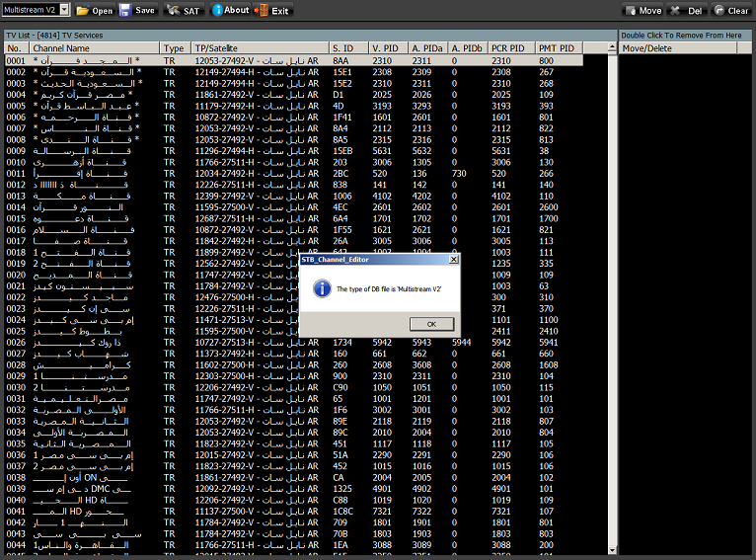
Task: Click the Del button
Action: (x=687, y=10)
